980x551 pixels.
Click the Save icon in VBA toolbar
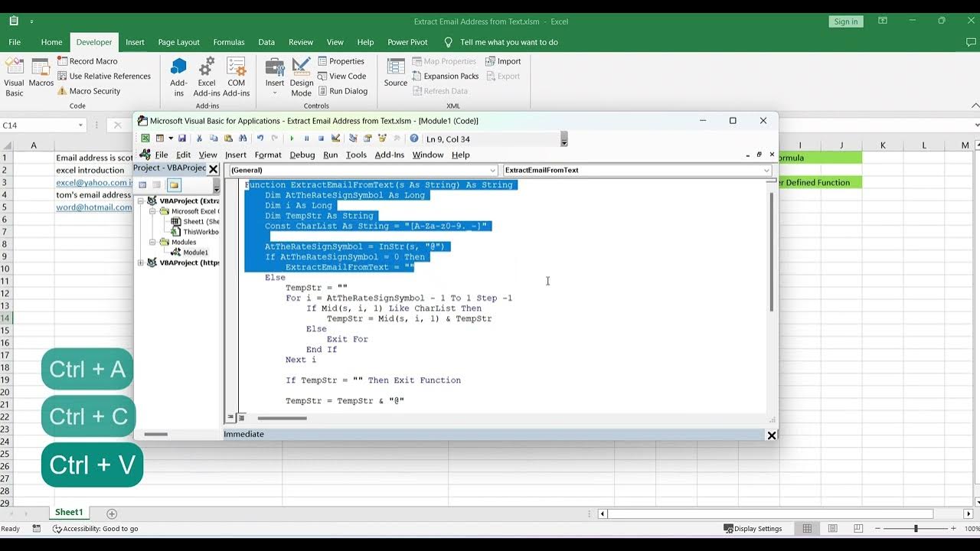(182, 139)
